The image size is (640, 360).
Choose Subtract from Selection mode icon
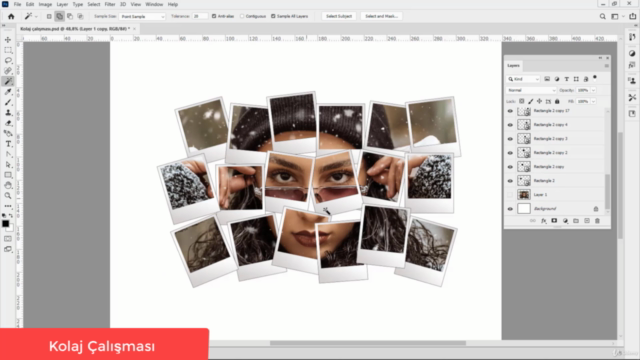click(x=70, y=16)
